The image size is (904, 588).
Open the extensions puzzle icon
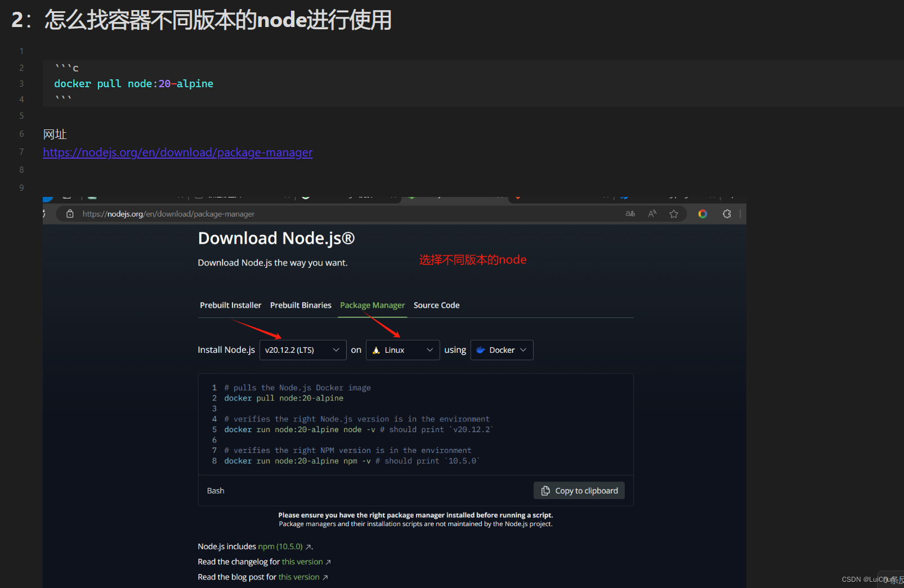pyautogui.click(x=727, y=214)
